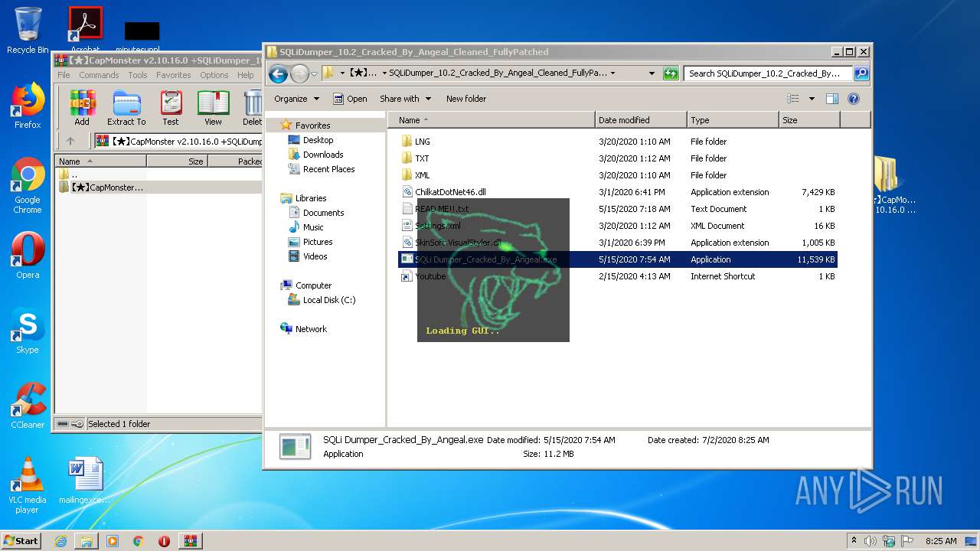Click the Delete icon in WinRAR toolbar
This screenshot has width=980, height=551.
252,108
